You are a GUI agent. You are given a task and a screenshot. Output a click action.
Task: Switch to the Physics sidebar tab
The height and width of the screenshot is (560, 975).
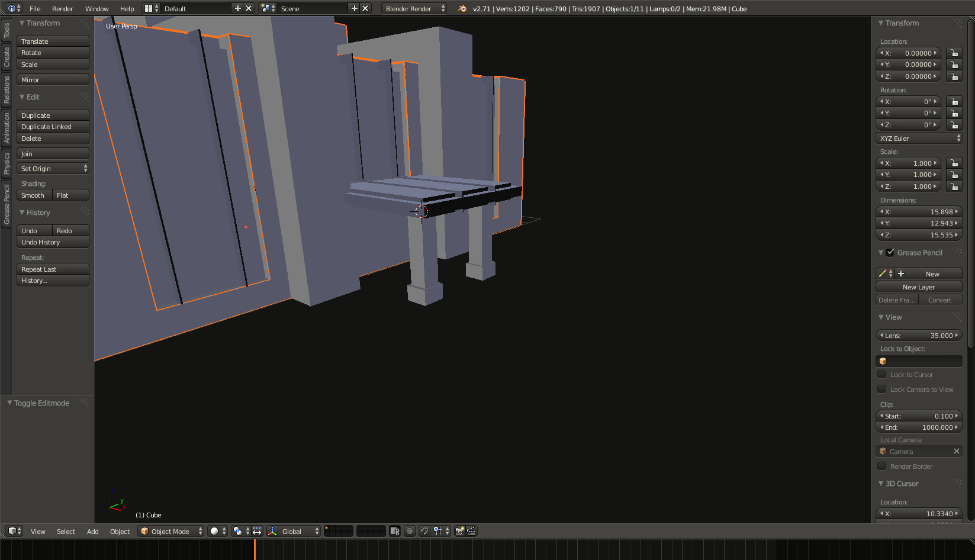coord(7,163)
